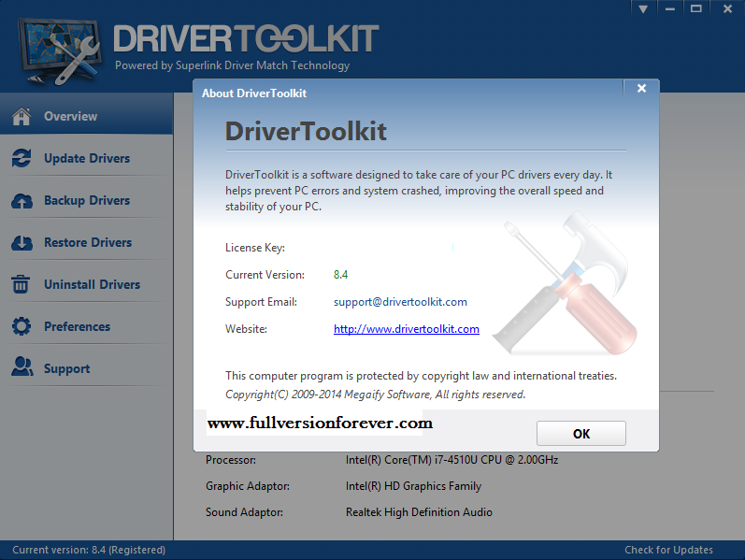
Task: Click Intel Core i7-4510U CPU value
Action: pyautogui.click(x=451, y=460)
